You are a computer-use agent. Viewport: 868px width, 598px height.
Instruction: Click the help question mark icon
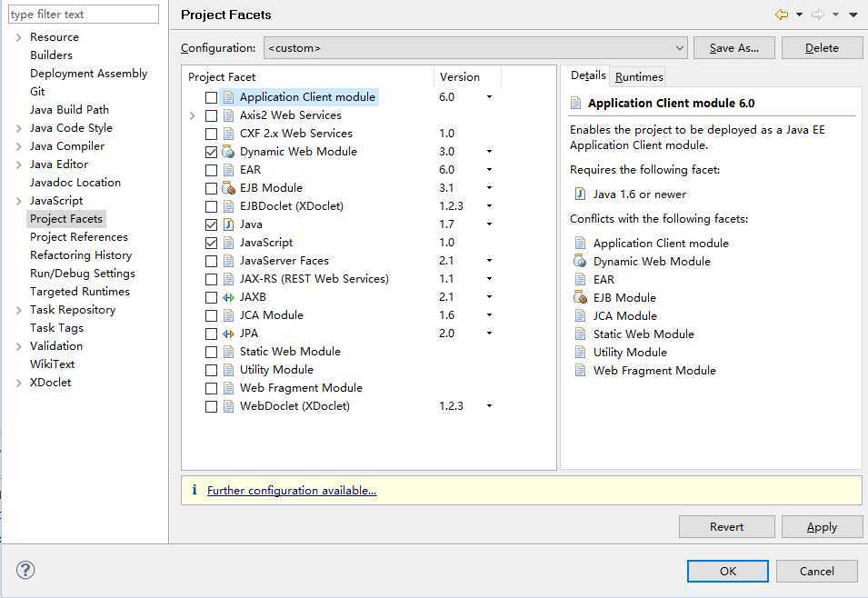click(x=25, y=570)
